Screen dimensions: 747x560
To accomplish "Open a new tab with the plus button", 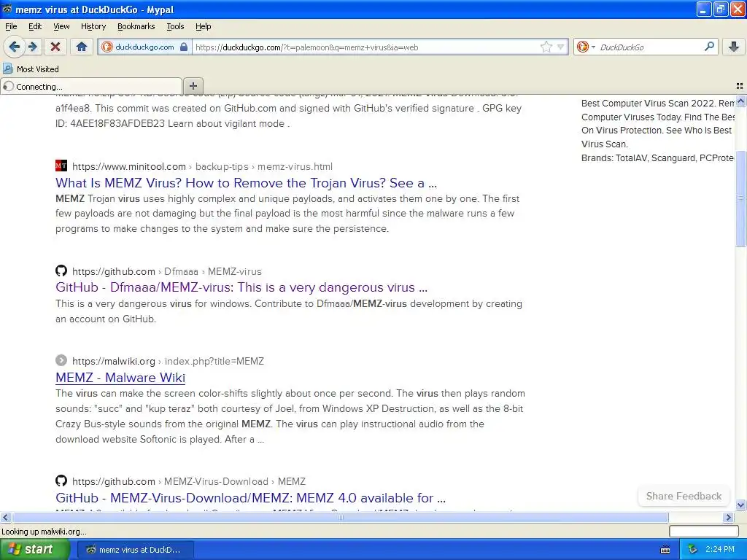I will (x=193, y=86).
